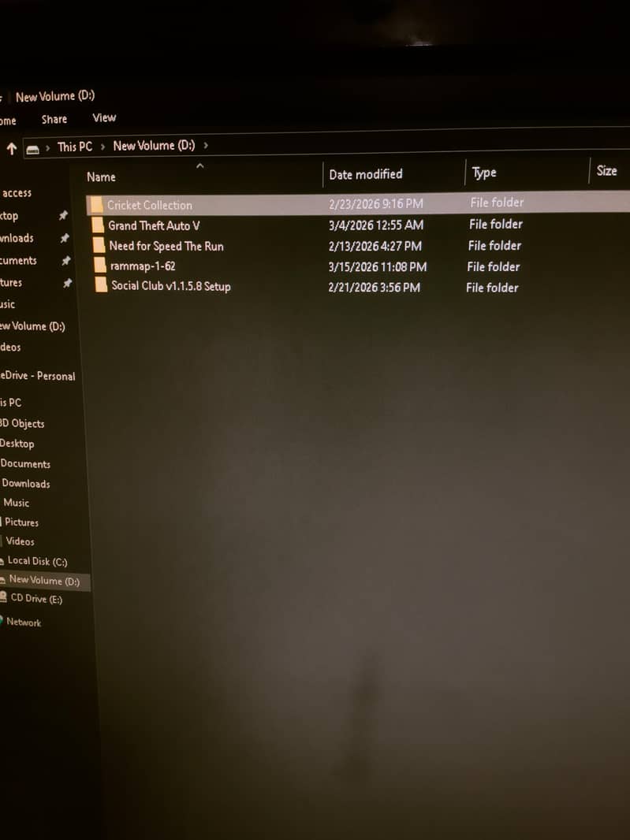This screenshot has width=630, height=840.
Task: Open Network in the navigation pane
Action: click(24, 623)
